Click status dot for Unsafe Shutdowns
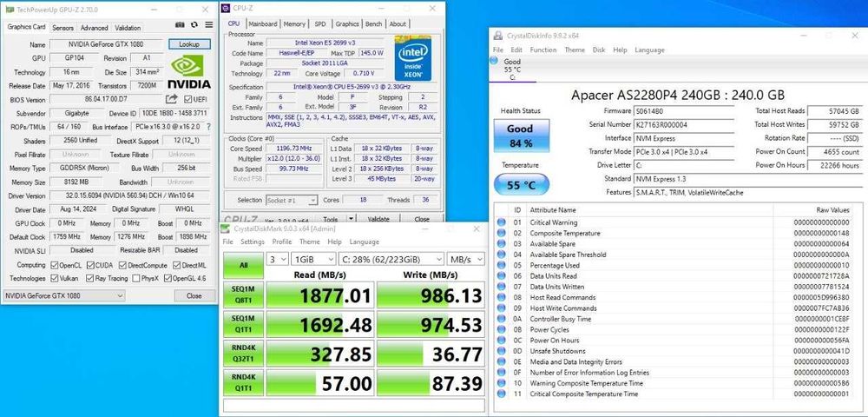The image size is (868, 417). pos(502,351)
